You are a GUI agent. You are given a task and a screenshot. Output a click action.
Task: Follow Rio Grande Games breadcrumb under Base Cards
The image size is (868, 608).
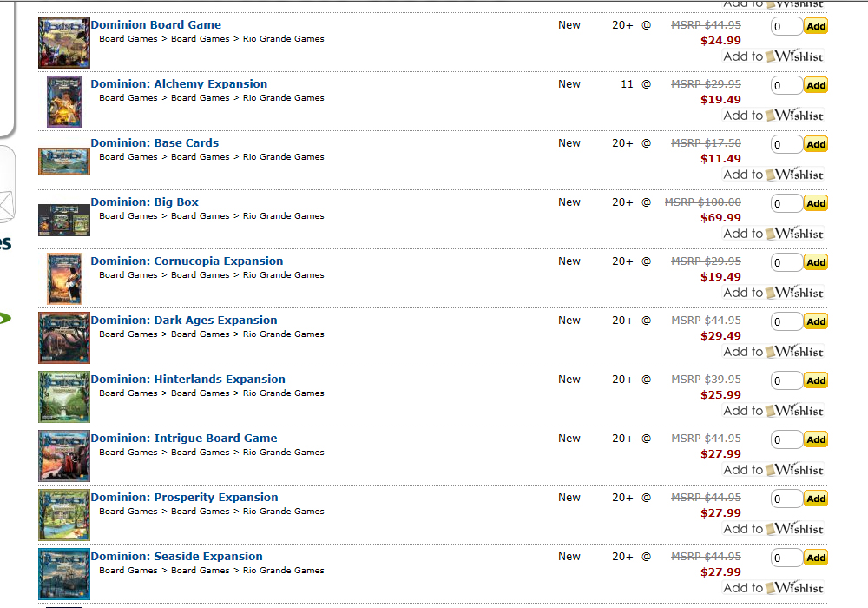coord(284,156)
